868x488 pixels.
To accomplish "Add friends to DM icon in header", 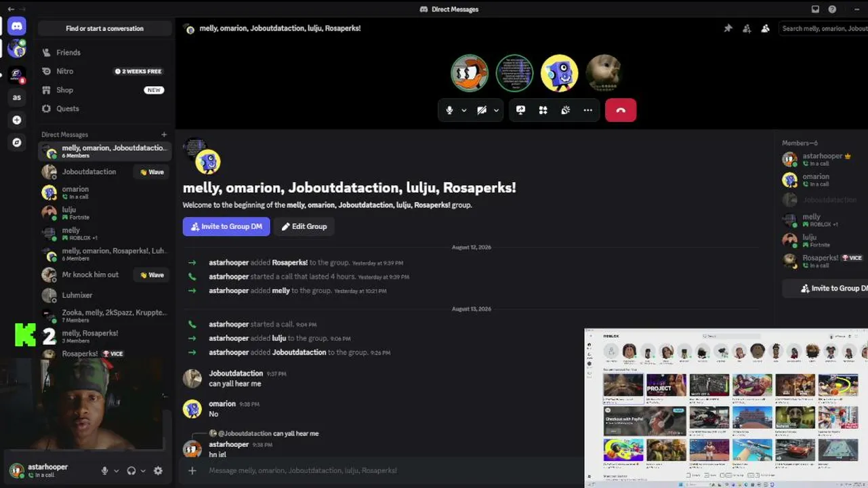I will pos(746,28).
